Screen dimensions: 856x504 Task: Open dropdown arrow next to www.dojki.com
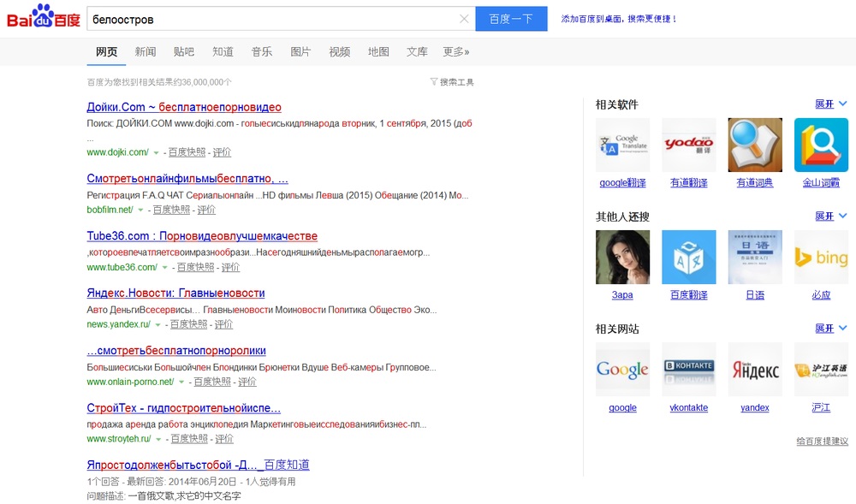coord(157,153)
